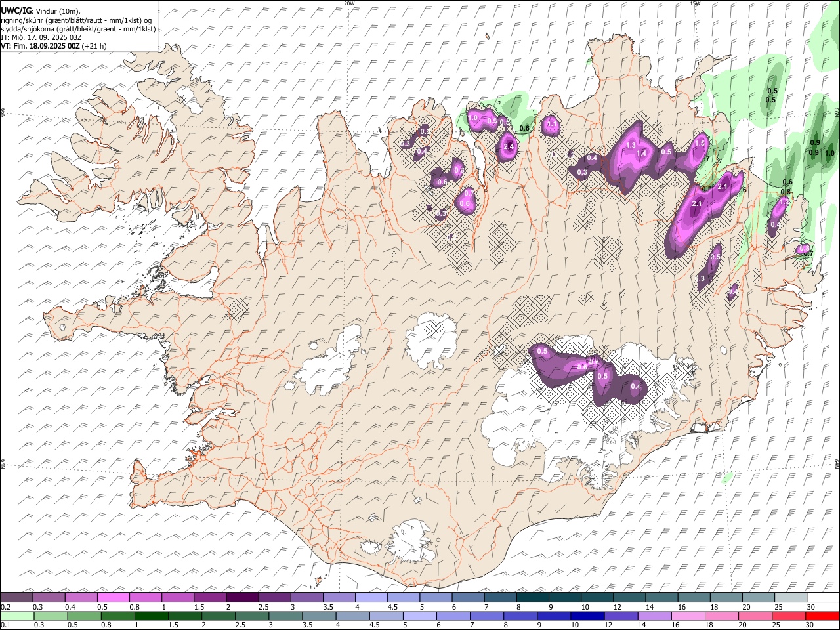The width and height of the screenshot is (840, 630).
Task: Click the '20W' longitude label
Action: [350, 3]
